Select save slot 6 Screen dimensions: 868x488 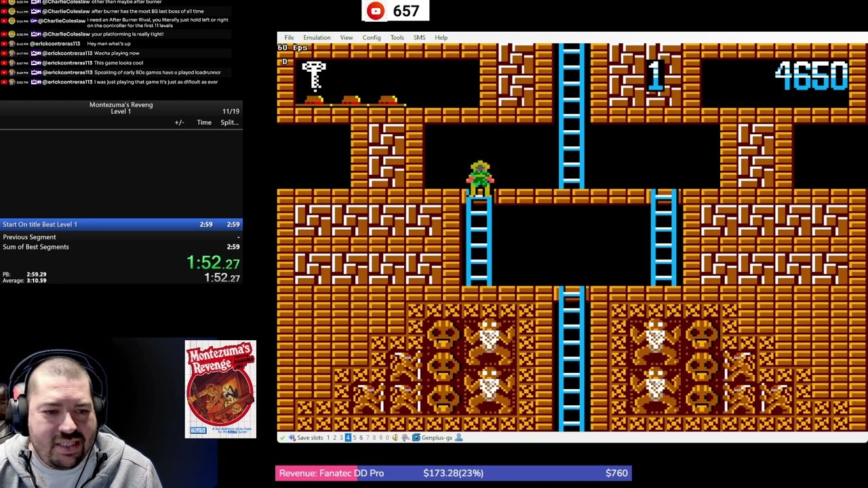point(361,438)
